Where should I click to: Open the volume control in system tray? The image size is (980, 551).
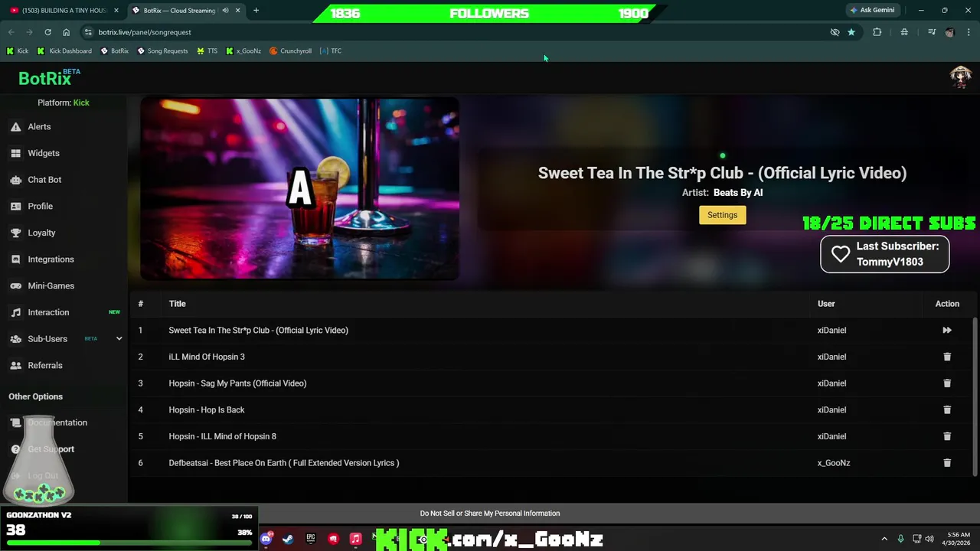(x=929, y=539)
